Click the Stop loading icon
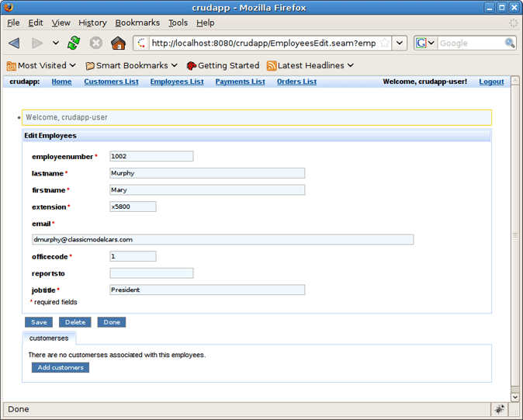523x420 pixels. [95, 43]
